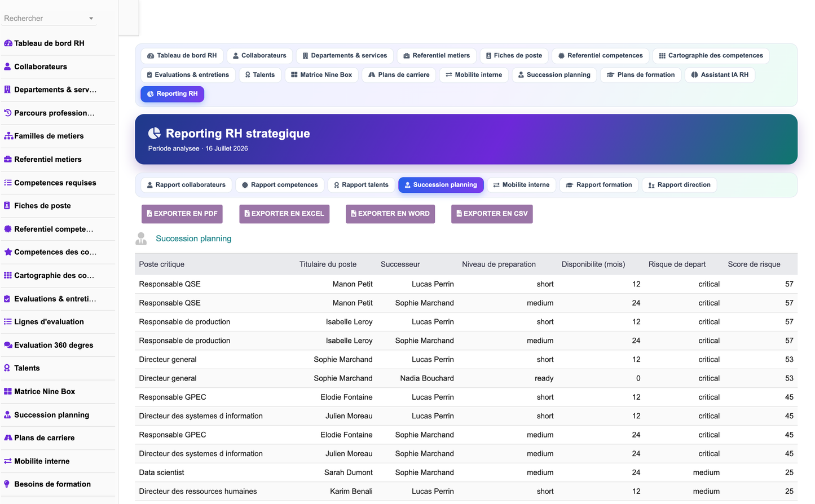This screenshot has height=504, width=815.
Task: Click the user icon beside Succession planning heading
Action: click(141, 239)
